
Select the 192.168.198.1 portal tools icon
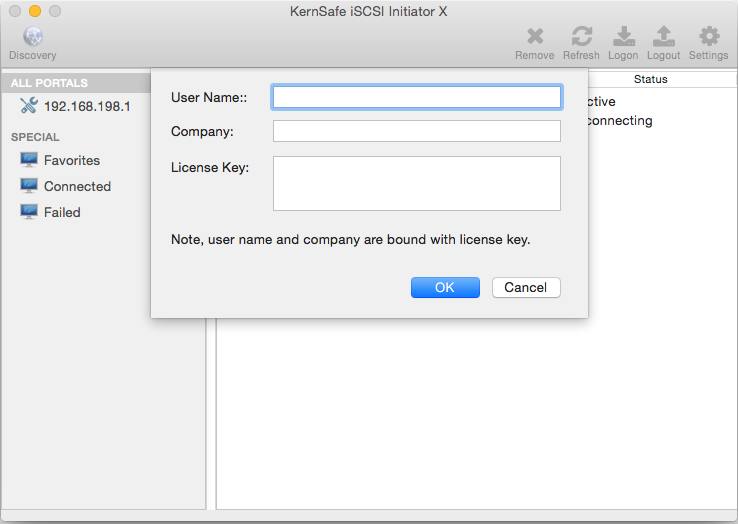click(29, 105)
